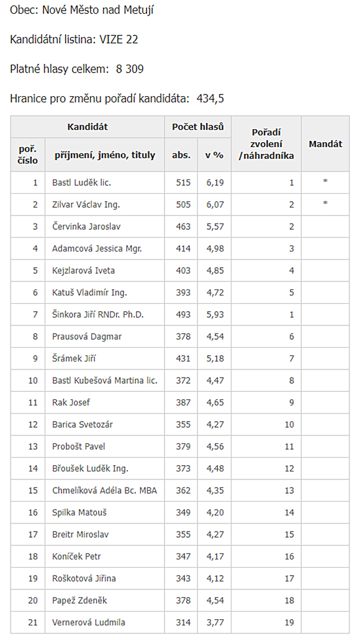Click the Kandidát column header
The width and height of the screenshot is (360, 644).
coord(88,127)
